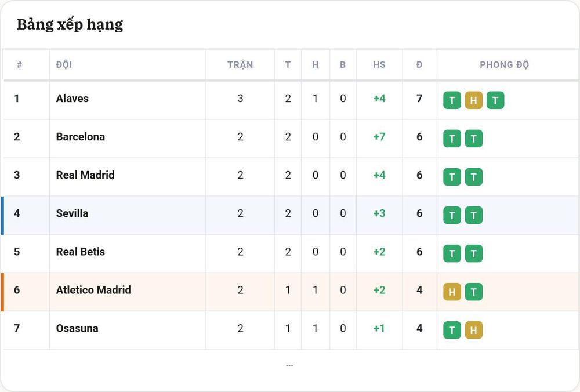
Task: Click Barcelona's +7 goal difference
Action: 379,137
